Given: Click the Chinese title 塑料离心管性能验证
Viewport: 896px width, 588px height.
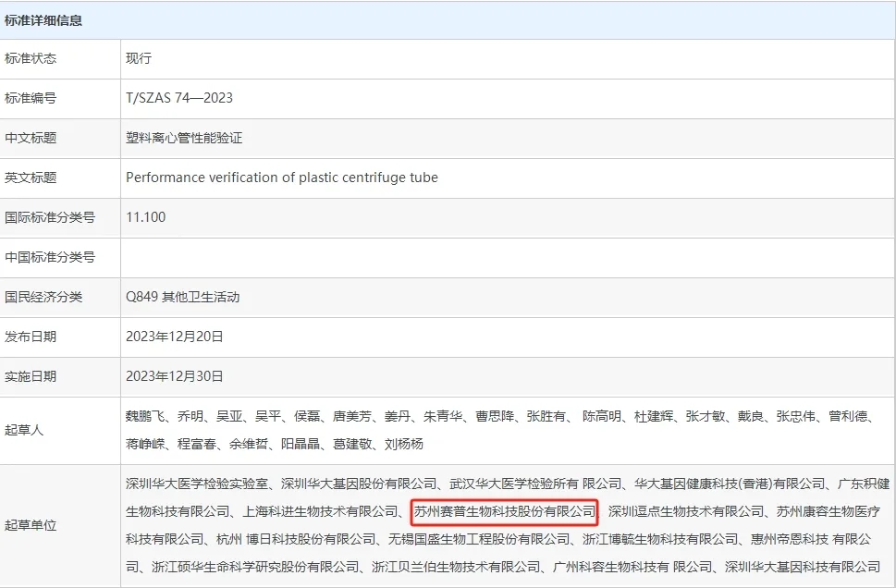Looking at the screenshot, I should coord(184,138).
